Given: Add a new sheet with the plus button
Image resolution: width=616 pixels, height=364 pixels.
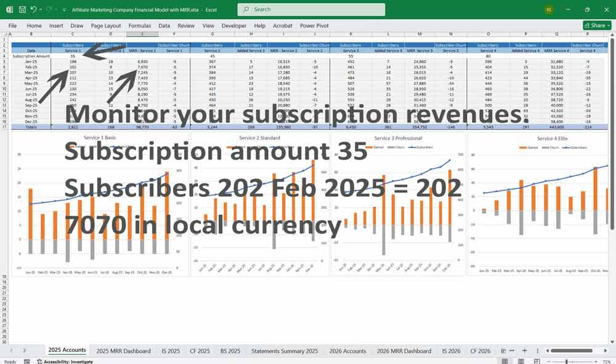Looking at the screenshot, I should tap(524, 350).
